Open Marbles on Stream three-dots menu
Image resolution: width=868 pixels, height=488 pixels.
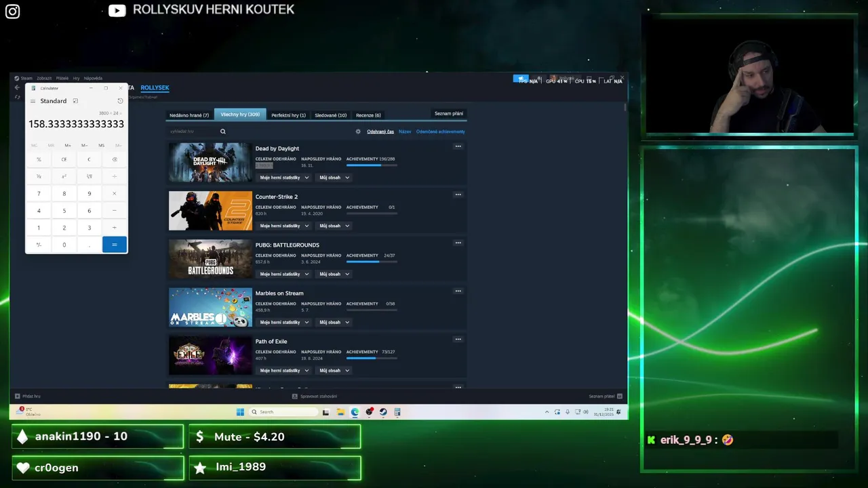tap(458, 291)
